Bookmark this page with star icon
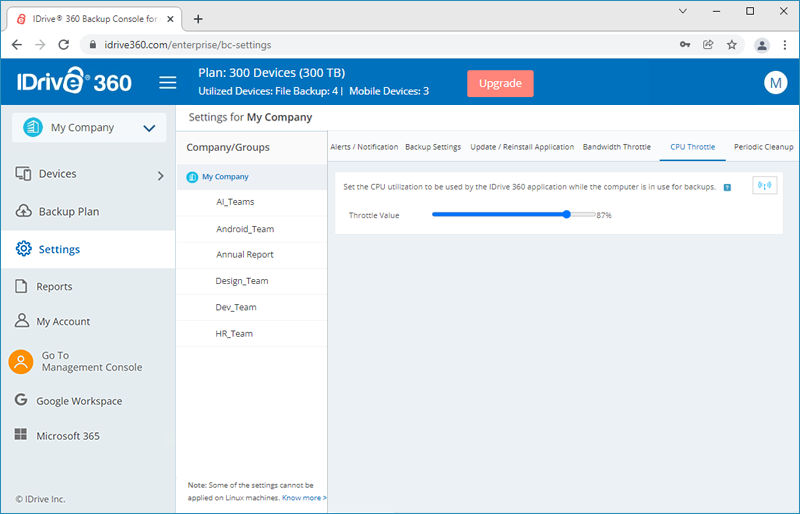 tap(732, 45)
